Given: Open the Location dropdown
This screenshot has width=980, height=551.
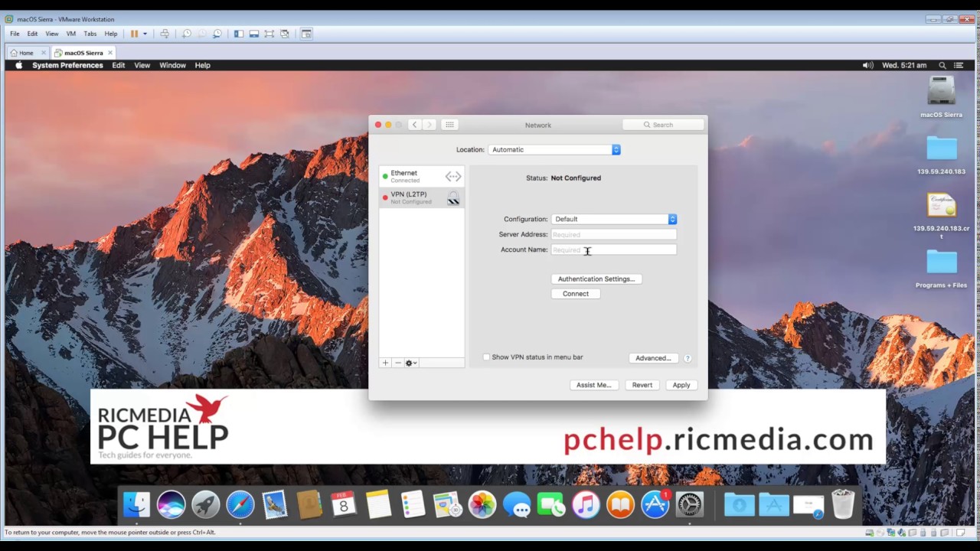Looking at the screenshot, I should point(554,149).
